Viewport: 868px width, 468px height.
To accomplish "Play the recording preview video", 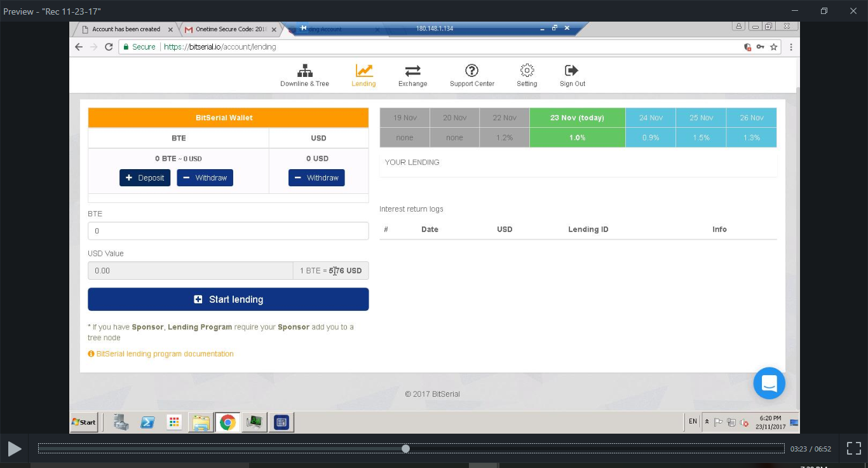I will point(14,449).
